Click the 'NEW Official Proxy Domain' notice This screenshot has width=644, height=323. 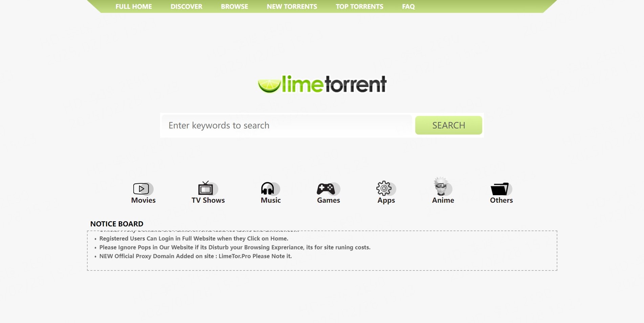pos(195,256)
